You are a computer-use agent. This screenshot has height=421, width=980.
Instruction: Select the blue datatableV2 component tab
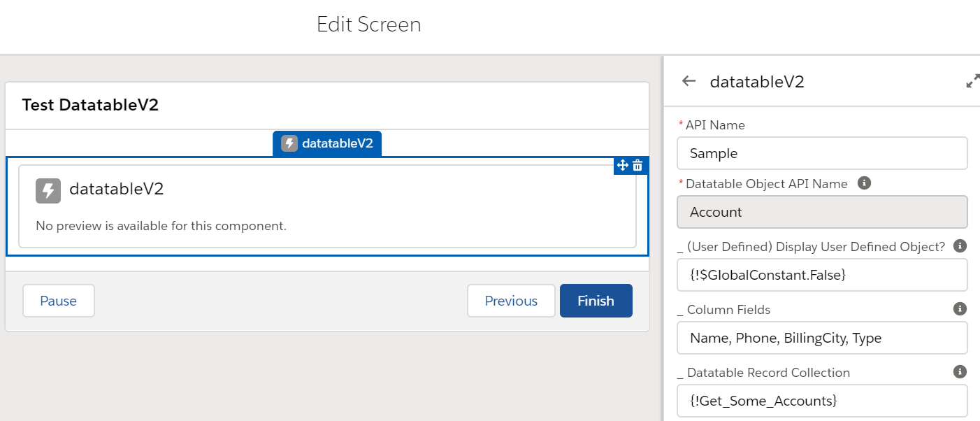(x=327, y=143)
